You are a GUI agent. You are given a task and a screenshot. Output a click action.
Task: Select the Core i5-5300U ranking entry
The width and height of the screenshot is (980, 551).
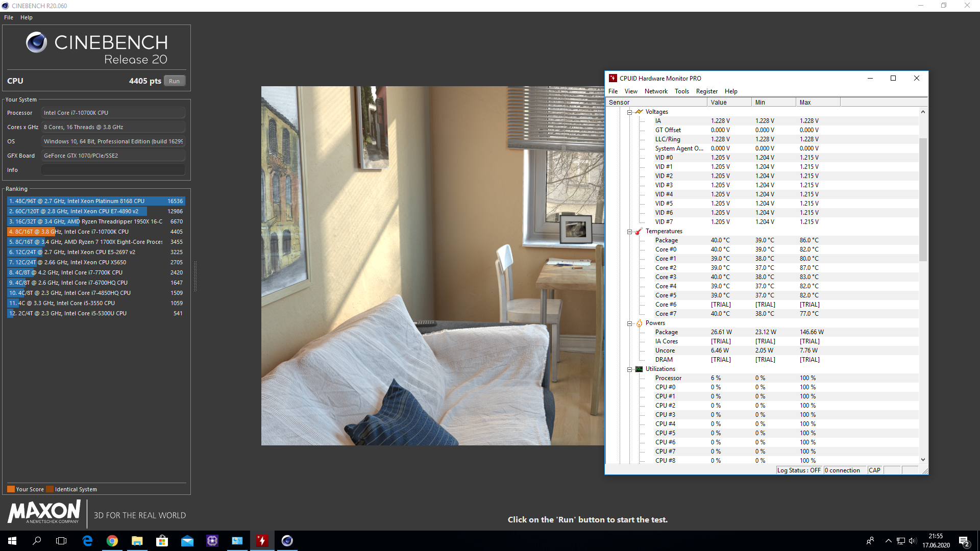[x=96, y=313]
